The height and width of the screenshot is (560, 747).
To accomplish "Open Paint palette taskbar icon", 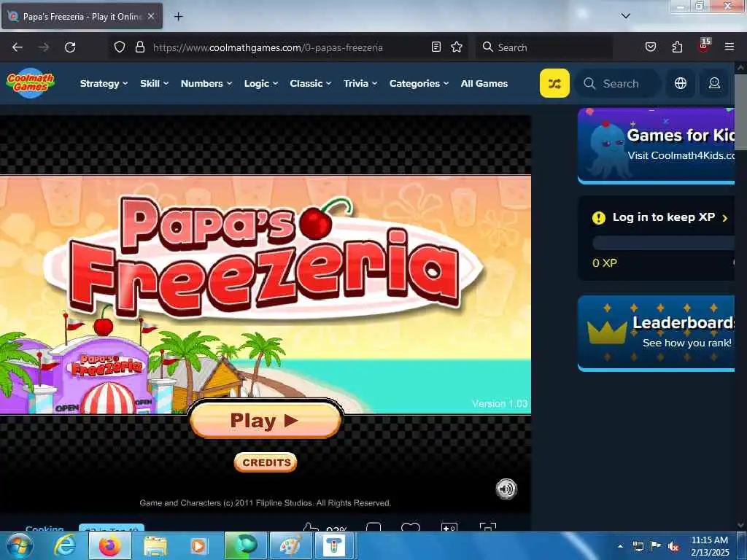I will pyautogui.click(x=290, y=545).
